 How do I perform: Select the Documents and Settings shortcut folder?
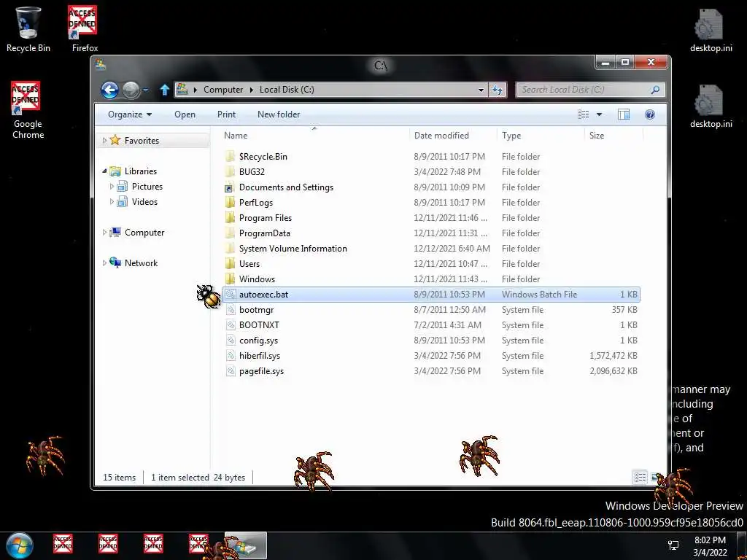(286, 187)
